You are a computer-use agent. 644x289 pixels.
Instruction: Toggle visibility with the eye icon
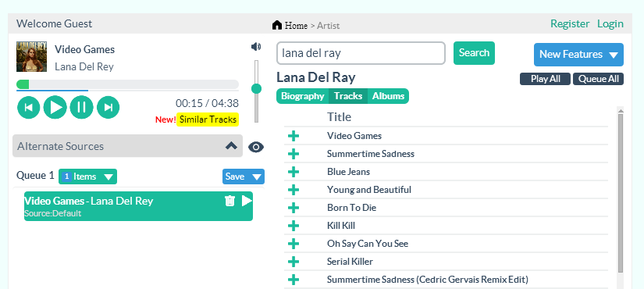256,147
